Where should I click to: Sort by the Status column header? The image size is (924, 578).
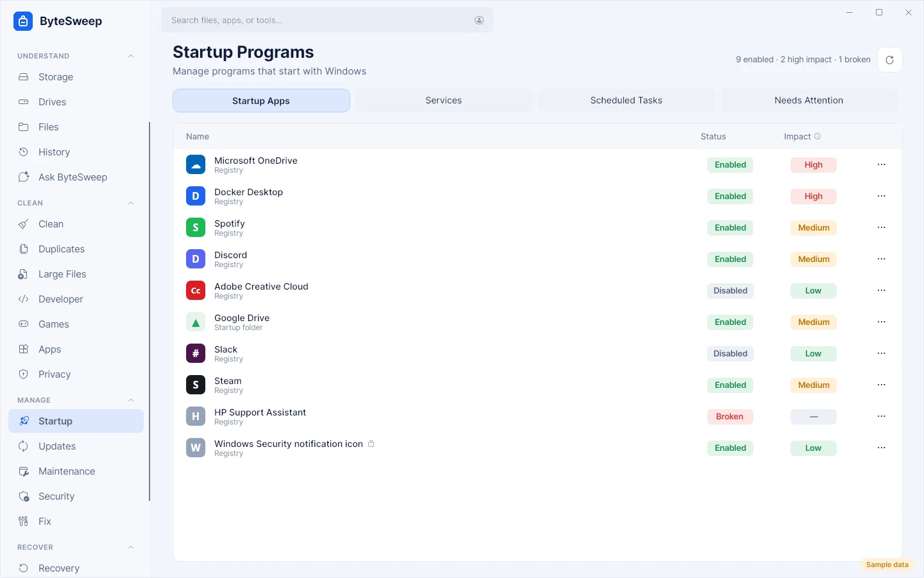[713, 137]
